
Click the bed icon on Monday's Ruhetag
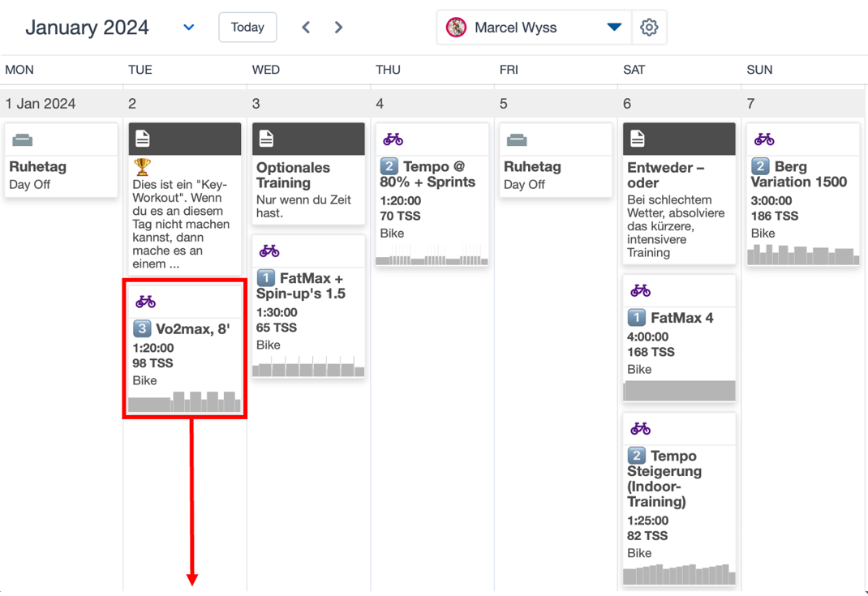click(23, 139)
